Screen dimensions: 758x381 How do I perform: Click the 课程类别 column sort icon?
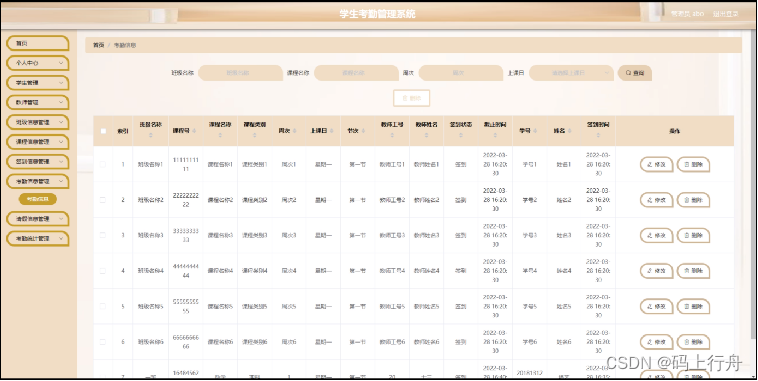(254, 136)
